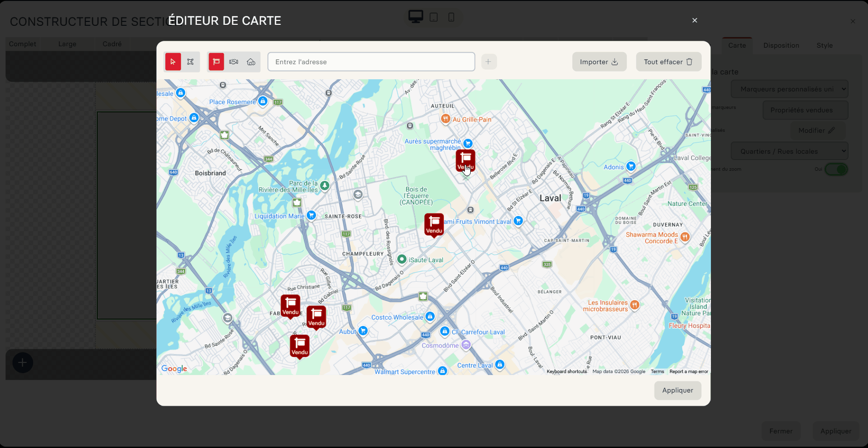Choose the sold sign marker type
868x448 pixels.
pos(216,62)
